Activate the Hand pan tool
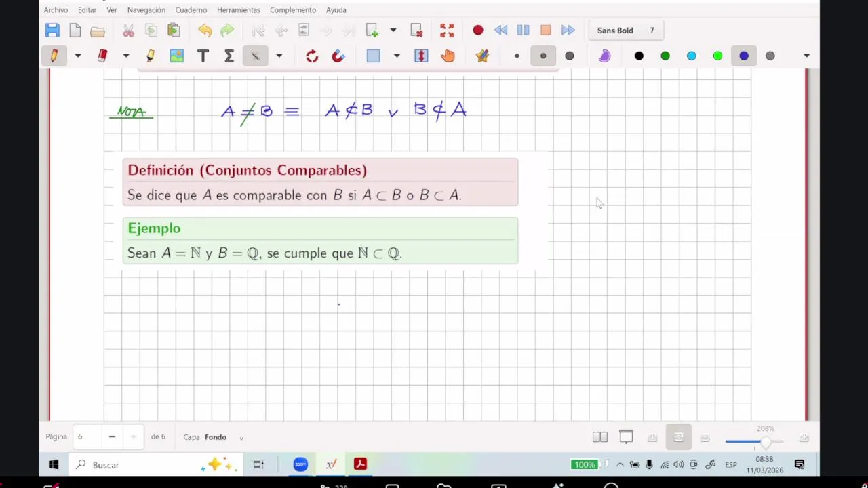 click(448, 56)
